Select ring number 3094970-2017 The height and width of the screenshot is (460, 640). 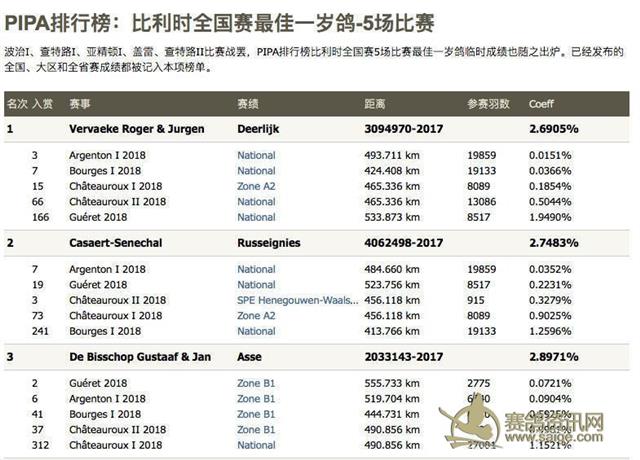pyautogui.click(x=404, y=129)
